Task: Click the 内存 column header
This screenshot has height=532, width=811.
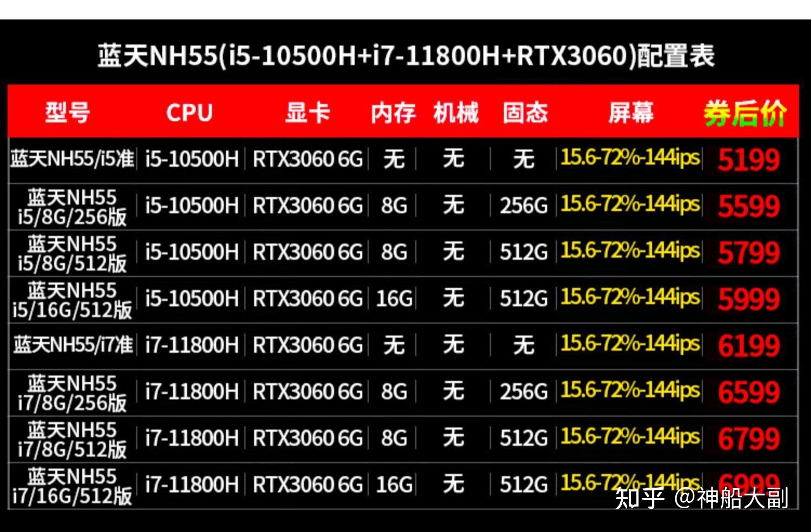Action: (x=393, y=112)
